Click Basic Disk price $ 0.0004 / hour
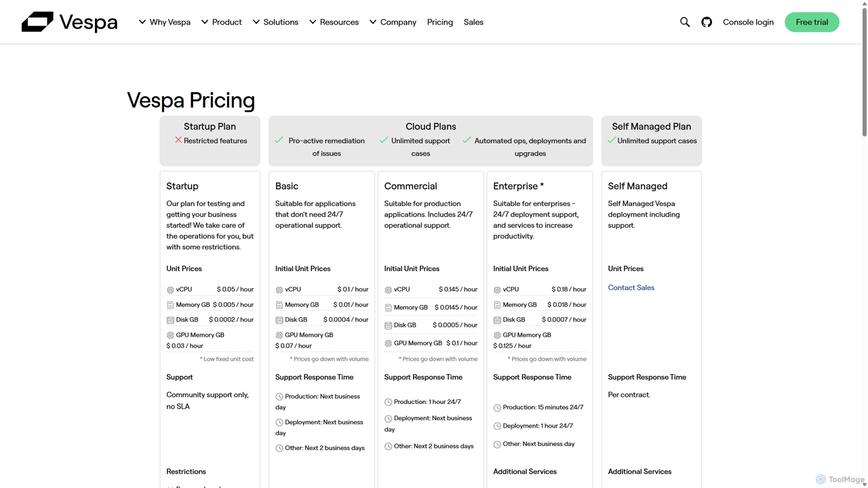 (346, 320)
